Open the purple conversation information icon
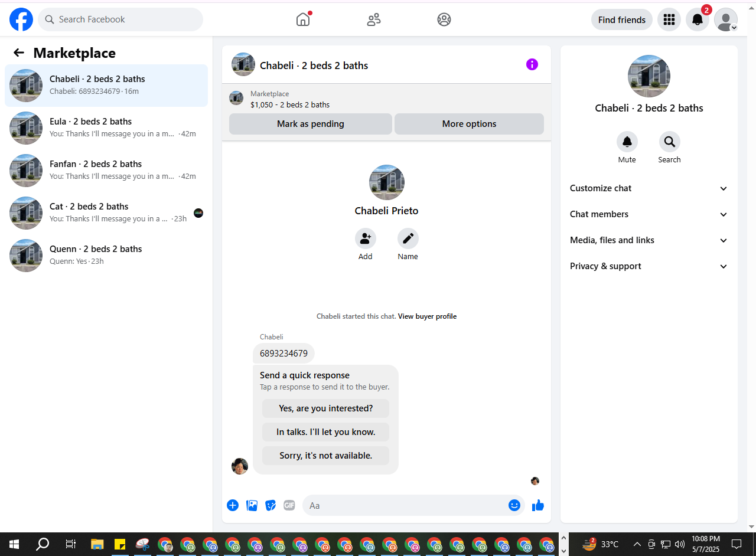This screenshot has height=556, width=756. click(x=532, y=64)
